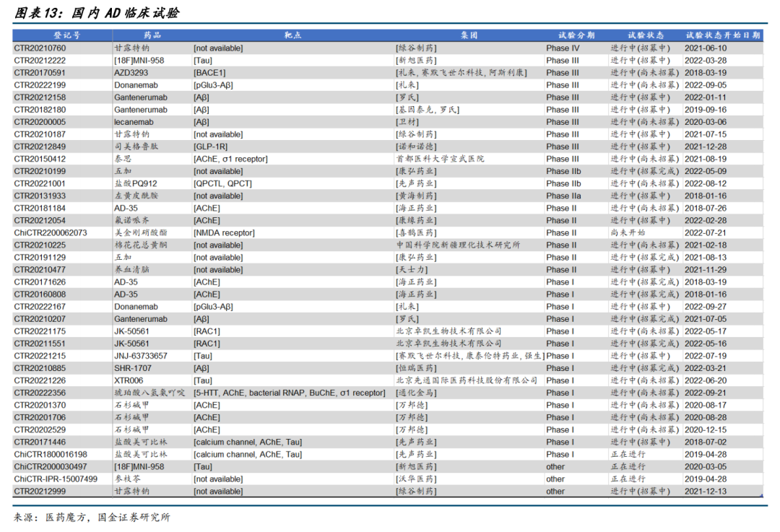Screen dimensions: 780x532
Task: Click the Phase IV trial phase cell
Action: [x=563, y=48]
